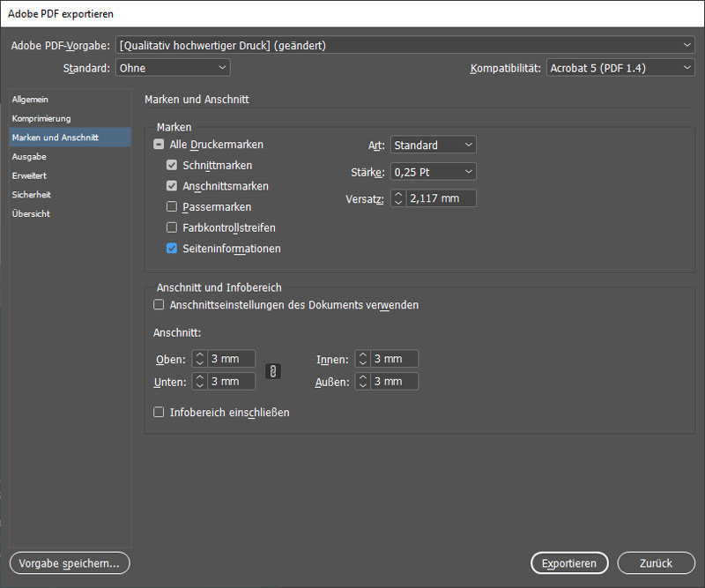Click the Unten bleed stepper arrows

pos(199,382)
